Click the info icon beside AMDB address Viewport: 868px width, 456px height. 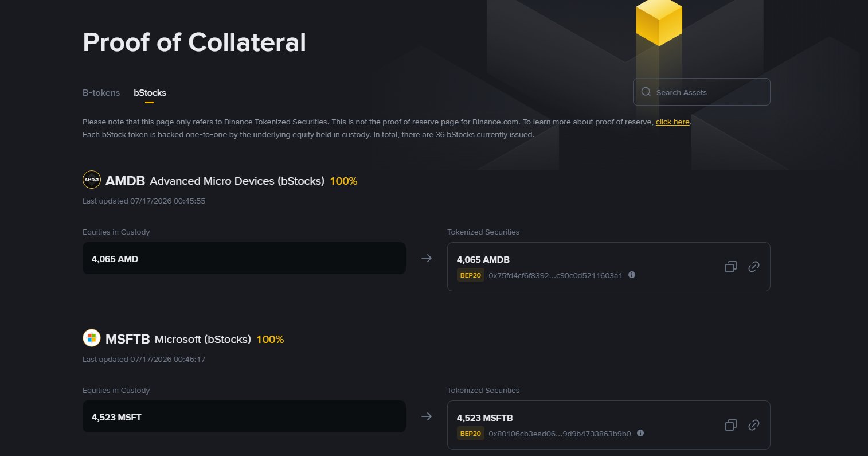click(632, 275)
